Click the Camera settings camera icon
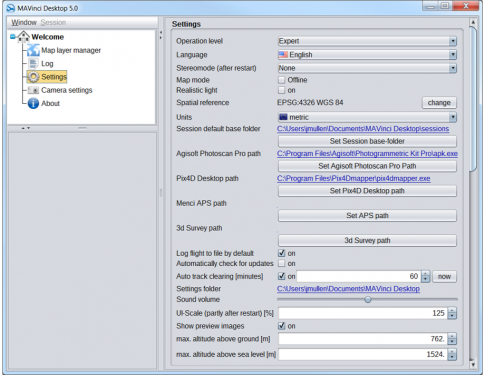The height and width of the screenshot is (375, 485). pyautogui.click(x=33, y=90)
